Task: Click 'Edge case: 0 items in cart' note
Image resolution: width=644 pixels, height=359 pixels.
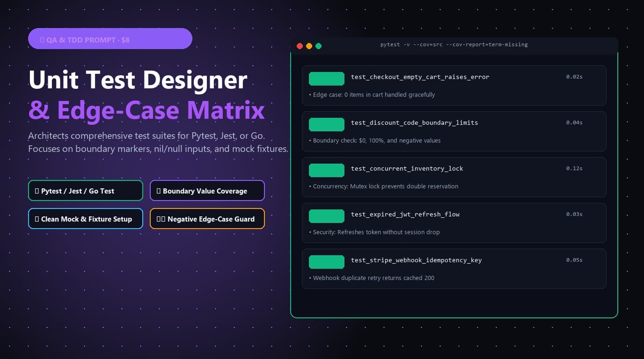Action: tap(372, 95)
